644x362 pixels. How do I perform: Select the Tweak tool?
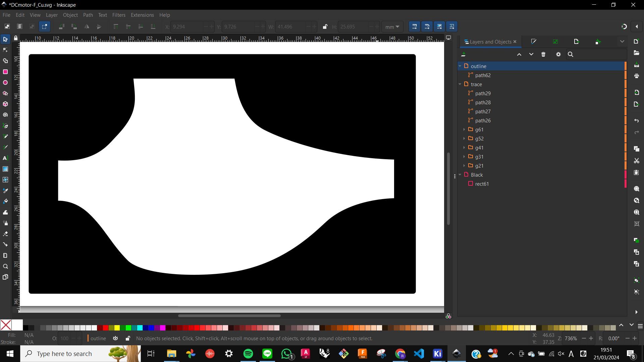[x=5, y=212]
